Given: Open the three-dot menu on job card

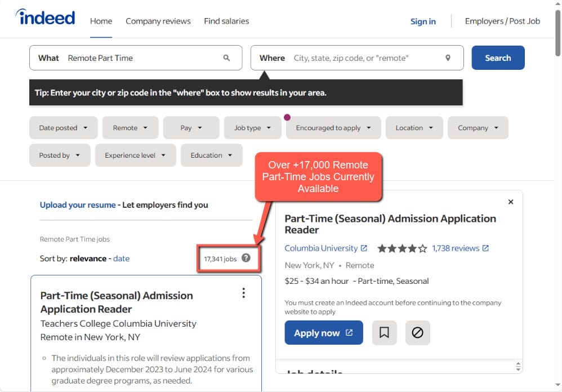Looking at the screenshot, I should coord(243,293).
